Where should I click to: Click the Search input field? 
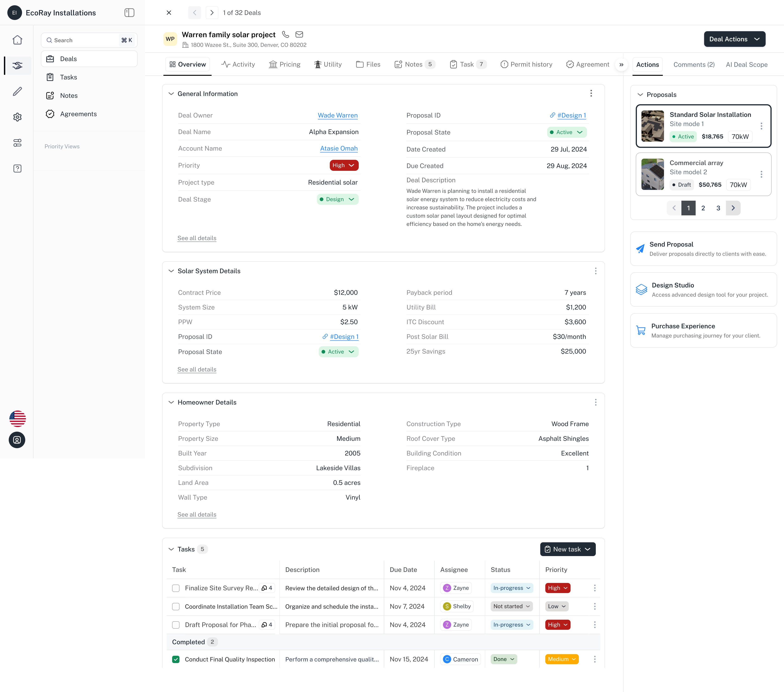[89, 40]
